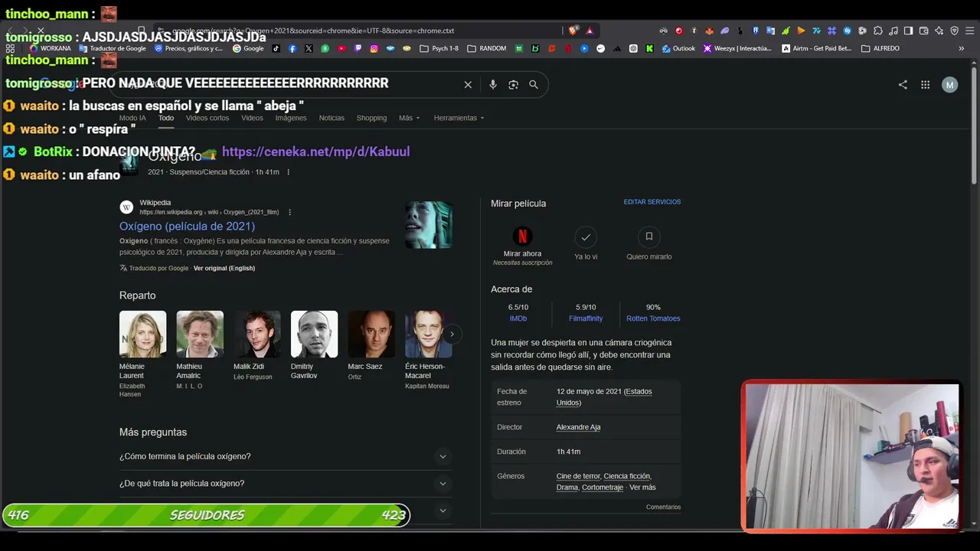Select Mathieu Amalric cast card
980x551 pixels.
click(x=200, y=350)
